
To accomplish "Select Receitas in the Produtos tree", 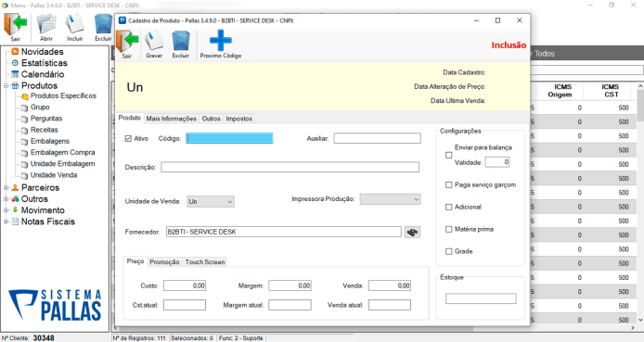I will pyautogui.click(x=44, y=130).
